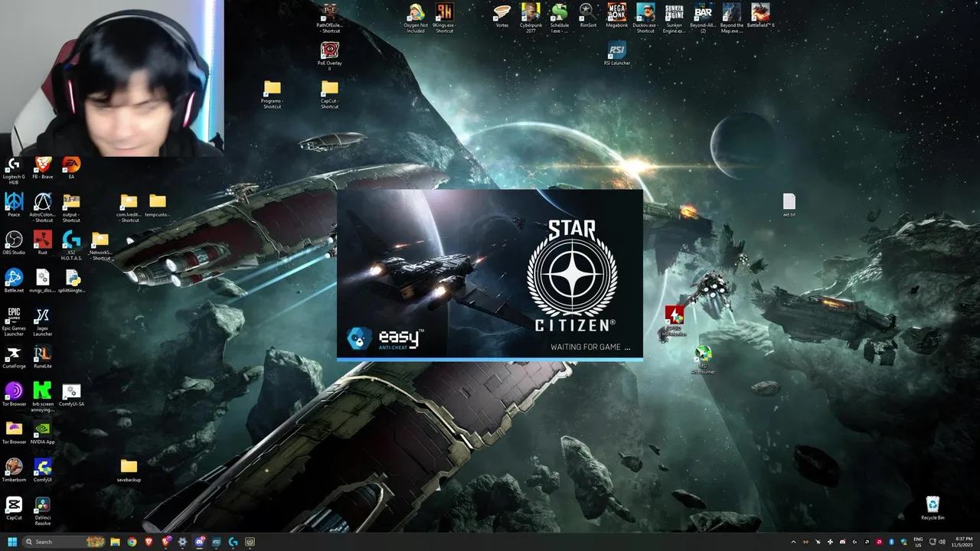The width and height of the screenshot is (980, 551).
Task: Open the purple Tor Browser icon
Action: (x=13, y=393)
